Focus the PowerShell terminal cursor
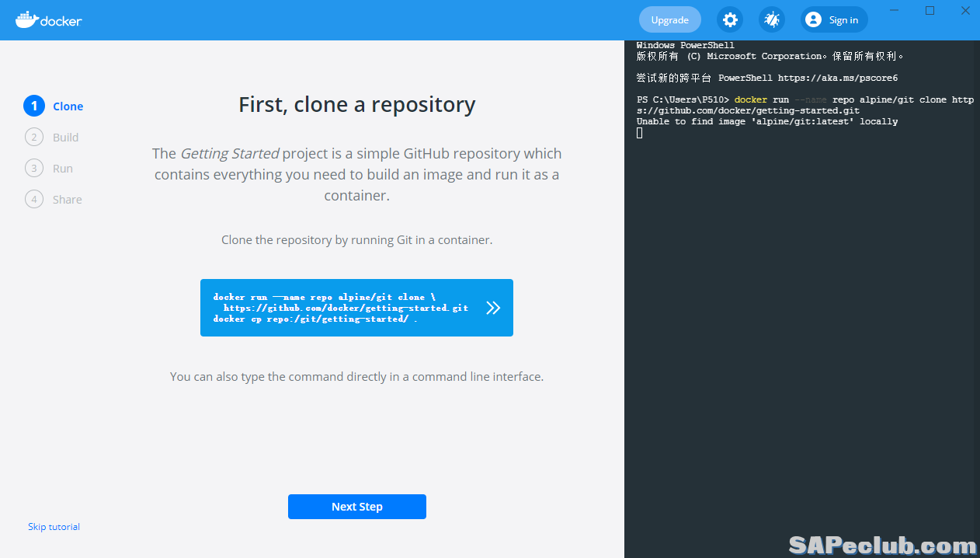This screenshot has height=558, width=980. coord(640,134)
